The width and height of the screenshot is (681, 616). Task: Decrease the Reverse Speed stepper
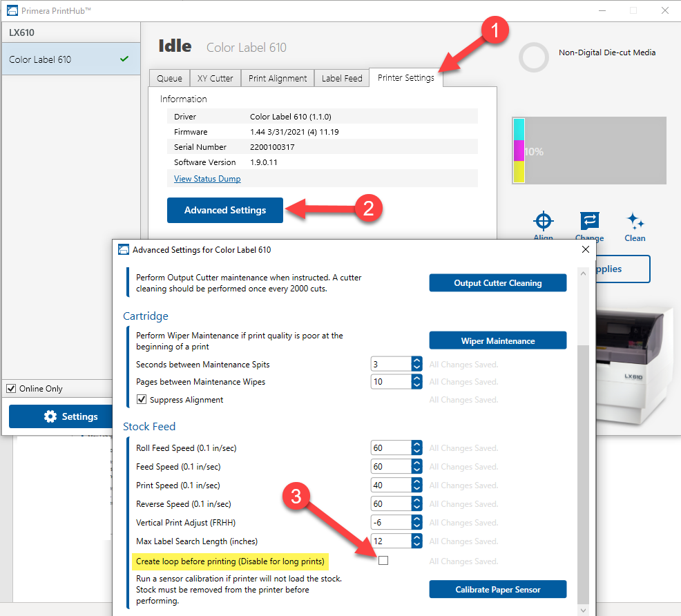416,508
